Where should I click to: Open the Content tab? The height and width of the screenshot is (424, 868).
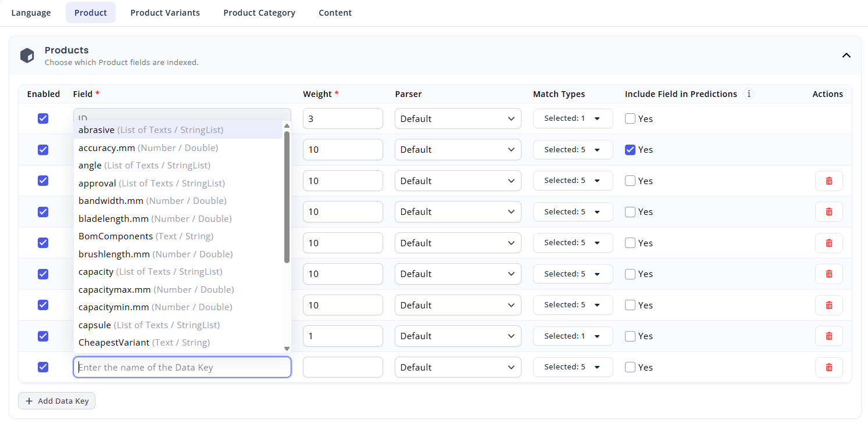point(335,12)
